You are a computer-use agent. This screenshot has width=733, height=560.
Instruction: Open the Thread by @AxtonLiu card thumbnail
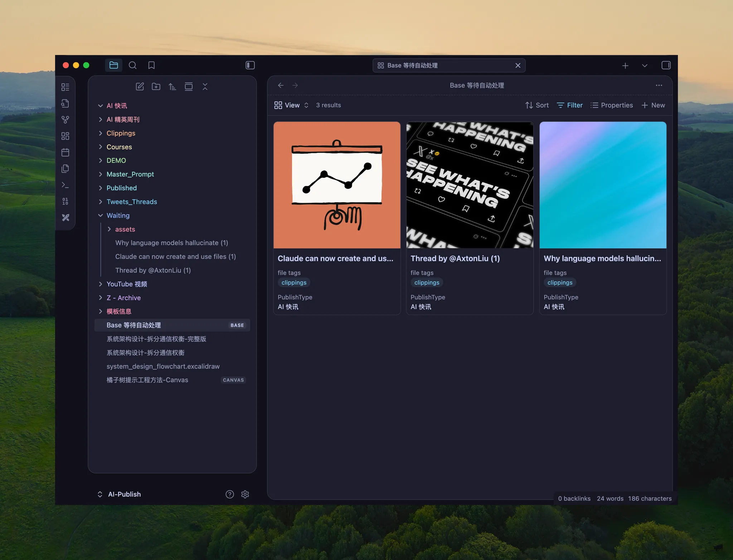point(470,185)
